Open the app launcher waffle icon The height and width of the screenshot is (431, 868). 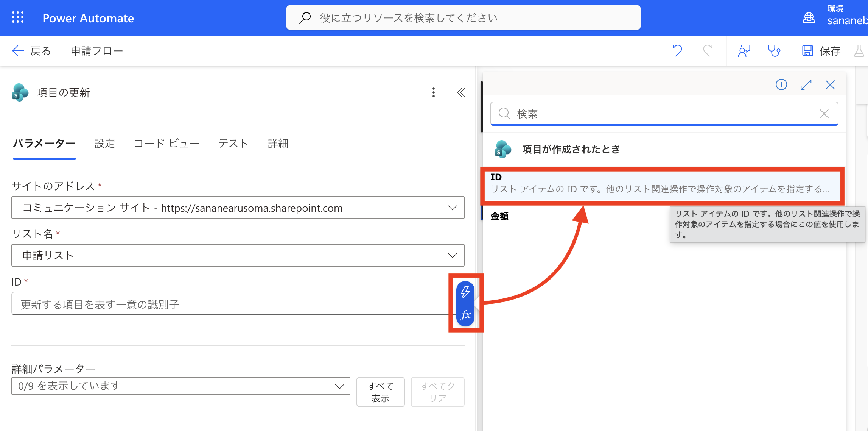pos(18,17)
